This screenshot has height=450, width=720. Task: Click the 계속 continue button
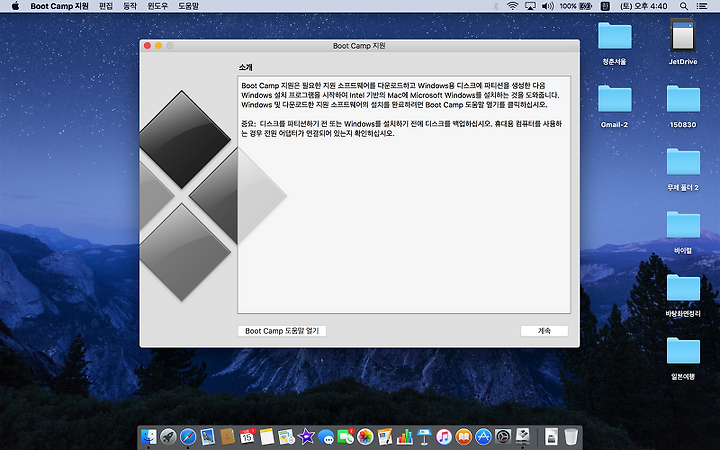[544, 331]
